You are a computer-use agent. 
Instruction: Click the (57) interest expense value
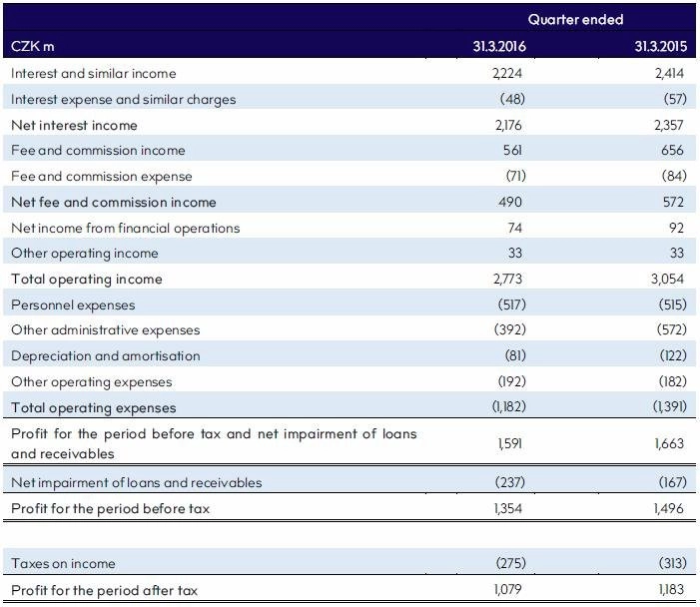(675, 99)
